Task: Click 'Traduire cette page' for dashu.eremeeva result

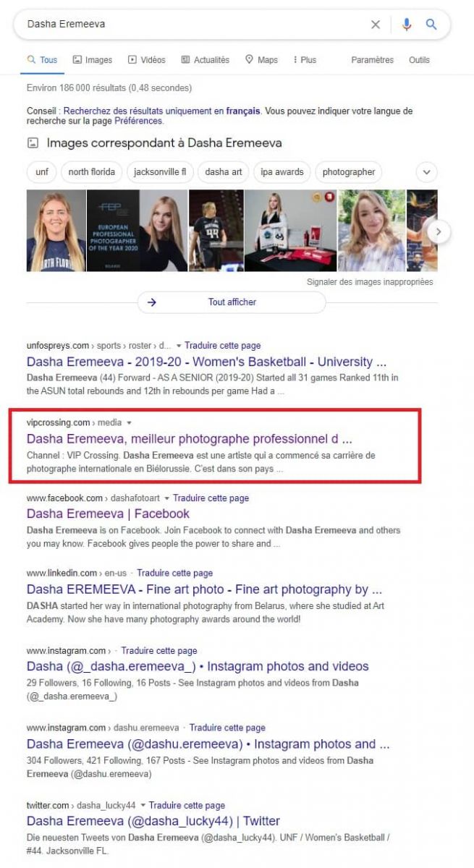Action: click(x=227, y=728)
